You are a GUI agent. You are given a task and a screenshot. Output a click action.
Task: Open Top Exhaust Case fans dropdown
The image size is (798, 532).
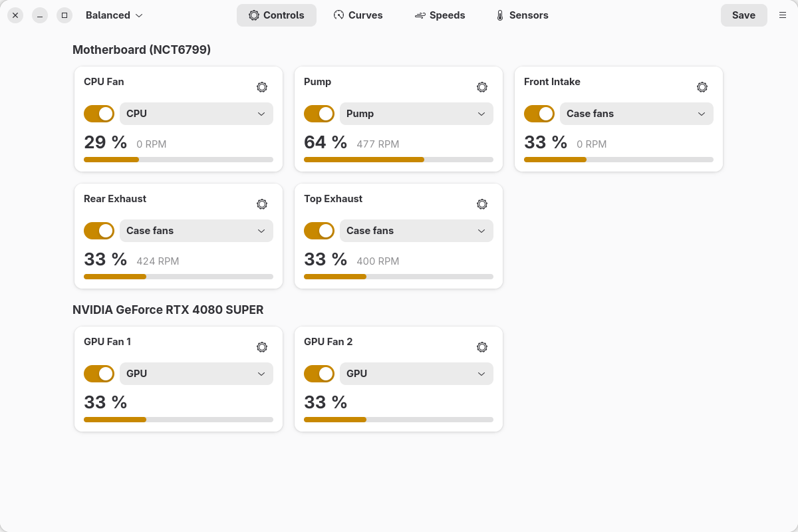point(416,231)
